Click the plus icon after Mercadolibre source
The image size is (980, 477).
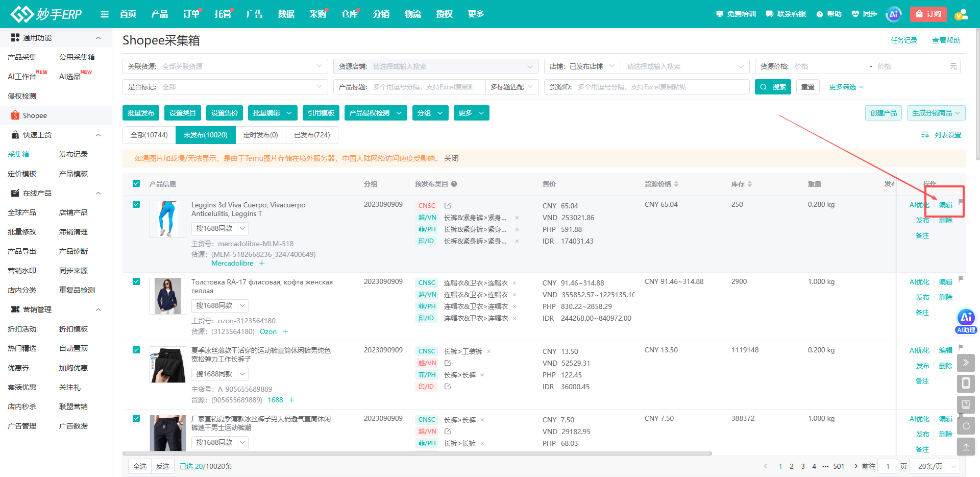tap(262, 264)
